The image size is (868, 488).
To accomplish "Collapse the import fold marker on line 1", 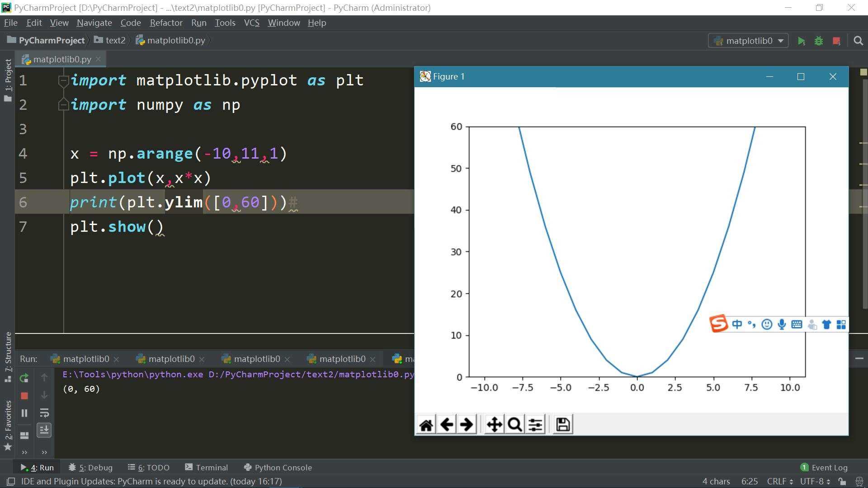I will tap(63, 81).
